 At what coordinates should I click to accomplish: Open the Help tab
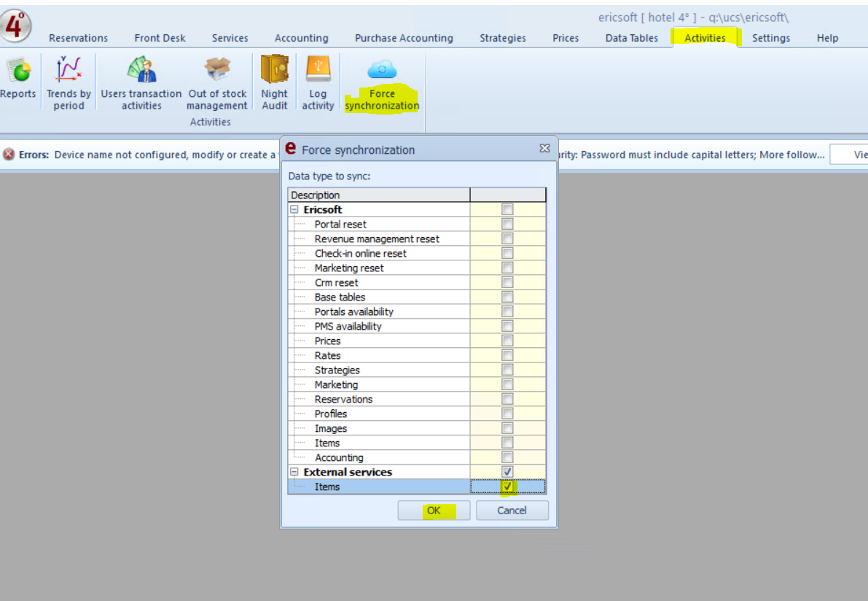[827, 38]
